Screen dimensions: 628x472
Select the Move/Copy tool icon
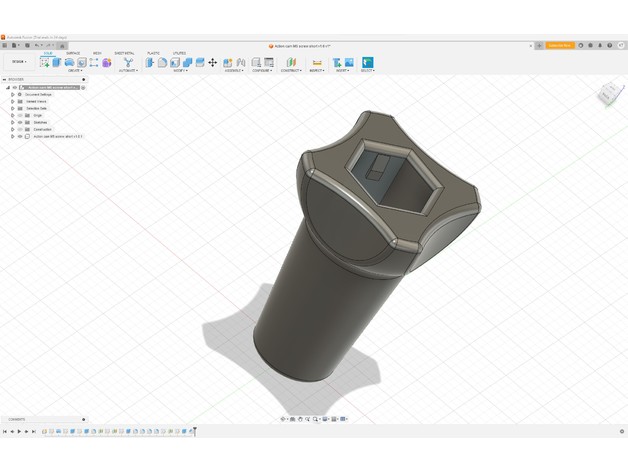pyautogui.click(x=212, y=62)
